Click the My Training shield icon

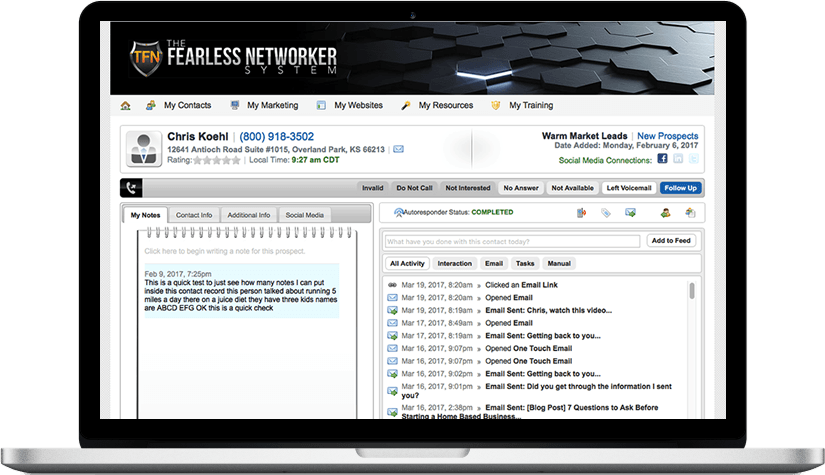coord(496,105)
